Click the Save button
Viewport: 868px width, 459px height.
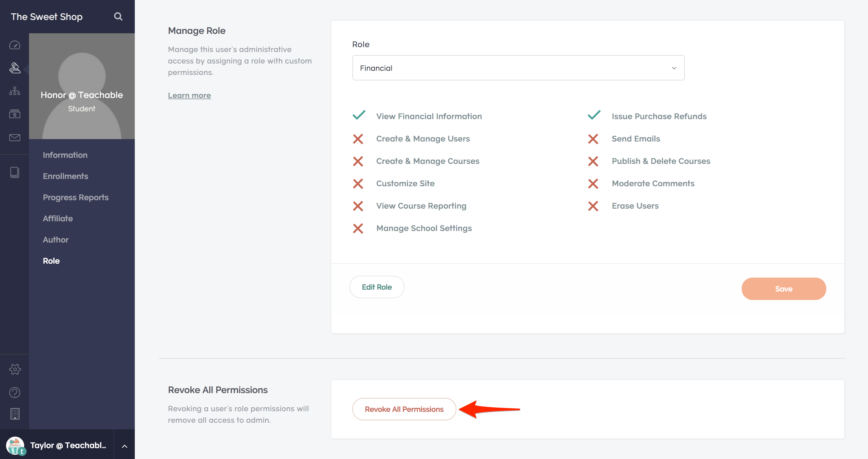783,289
